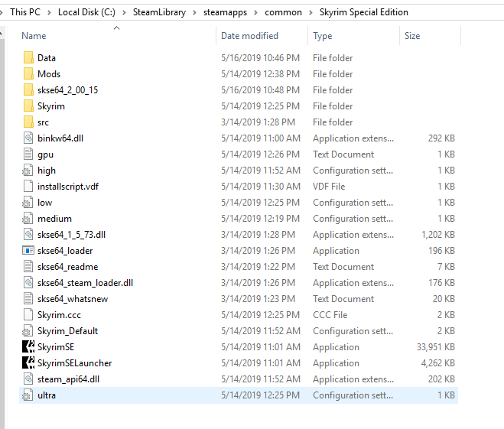Image resolution: width=504 pixels, height=429 pixels.
Task: Click the low configuration file icon
Action: point(28,203)
